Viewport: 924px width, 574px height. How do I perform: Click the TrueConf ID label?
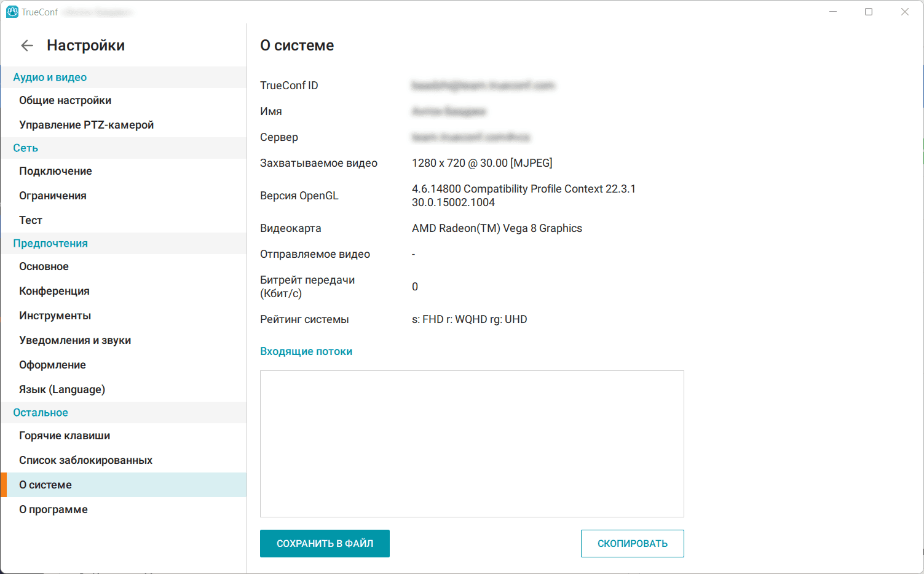pyautogui.click(x=289, y=86)
